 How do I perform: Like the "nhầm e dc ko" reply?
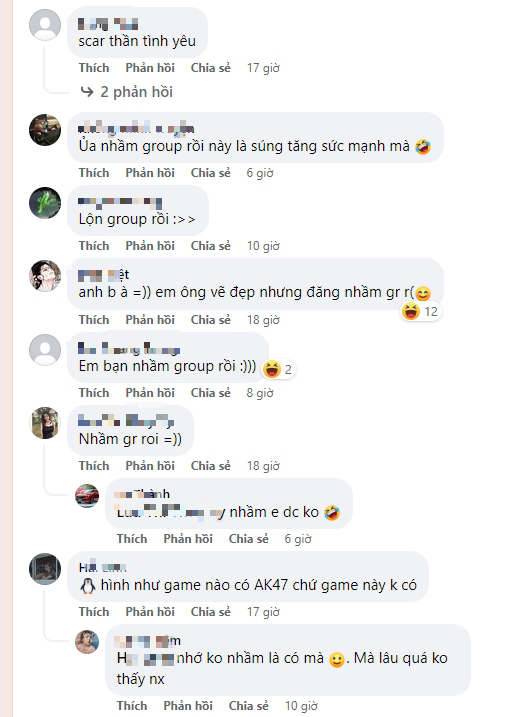tap(132, 539)
